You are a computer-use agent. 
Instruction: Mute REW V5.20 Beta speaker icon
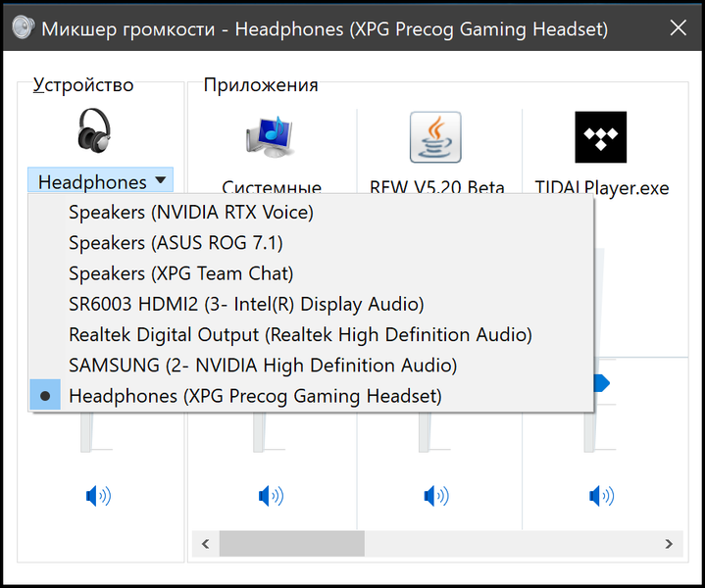point(436,496)
